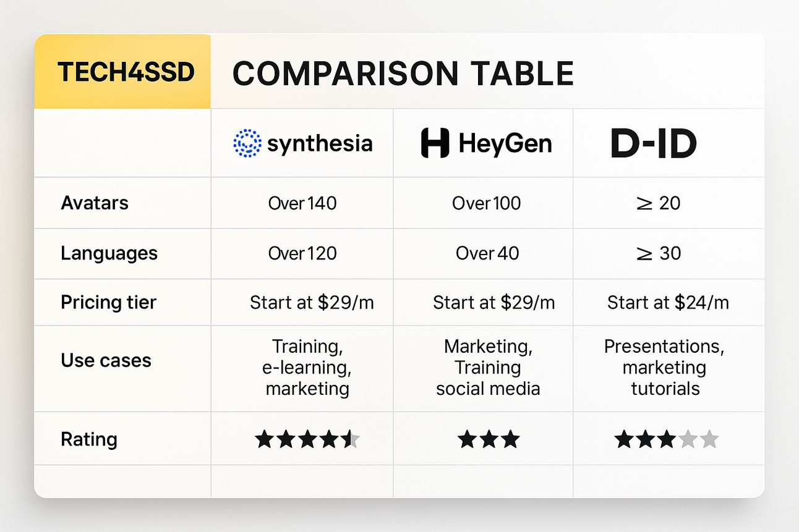
Task: Click the D-ID logo
Action: (653, 143)
